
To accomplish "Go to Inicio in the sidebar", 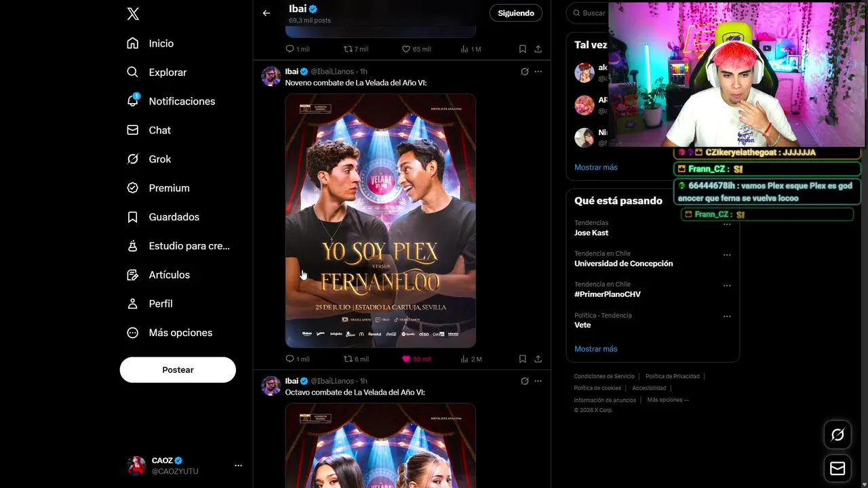I will [150, 43].
